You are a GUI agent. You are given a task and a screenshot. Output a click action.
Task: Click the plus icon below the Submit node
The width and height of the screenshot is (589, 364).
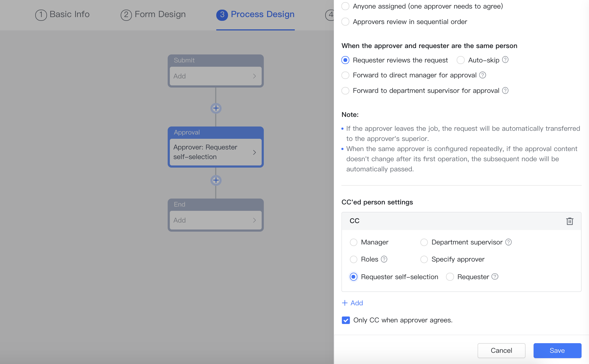pyautogui.click(x=216, y=108)
